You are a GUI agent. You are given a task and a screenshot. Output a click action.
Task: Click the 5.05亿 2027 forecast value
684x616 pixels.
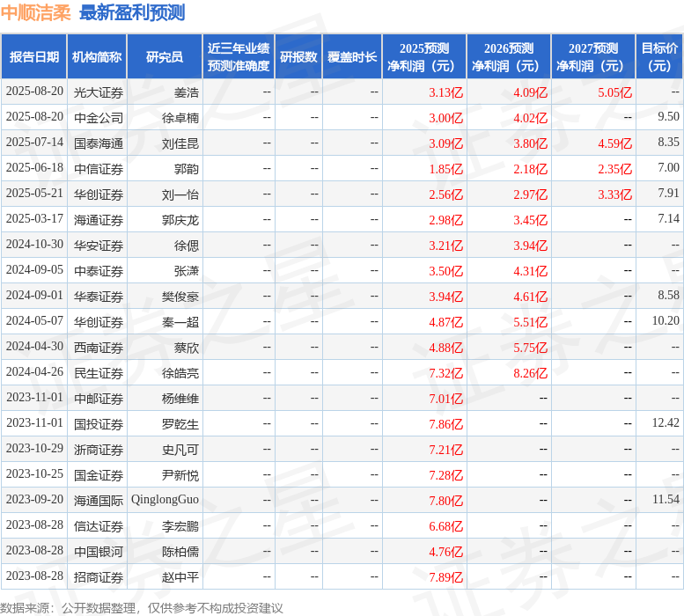pyautogui.click(x=614, y=92)
